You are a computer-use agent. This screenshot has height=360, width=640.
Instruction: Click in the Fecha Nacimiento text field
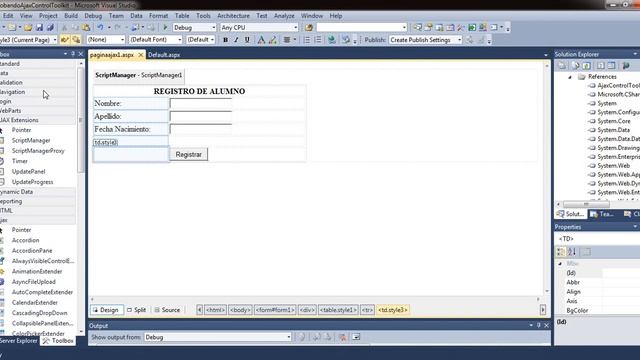click(201, 129)
